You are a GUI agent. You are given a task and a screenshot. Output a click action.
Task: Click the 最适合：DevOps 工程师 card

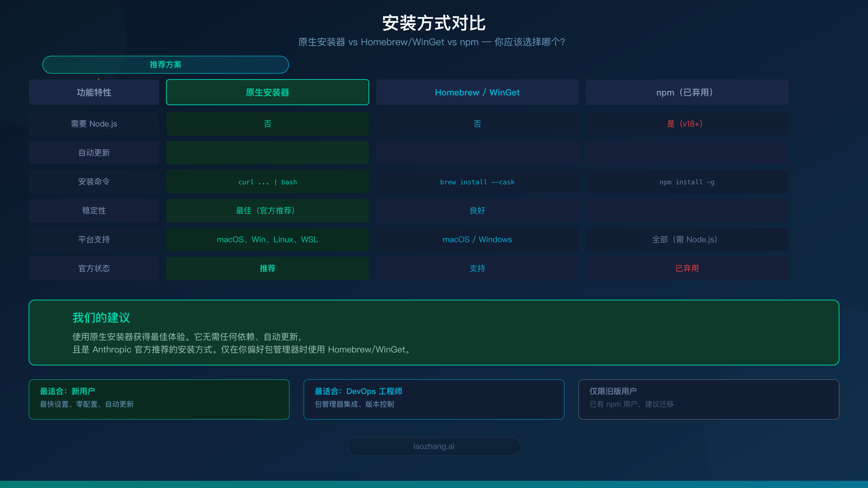pos(434,399)
